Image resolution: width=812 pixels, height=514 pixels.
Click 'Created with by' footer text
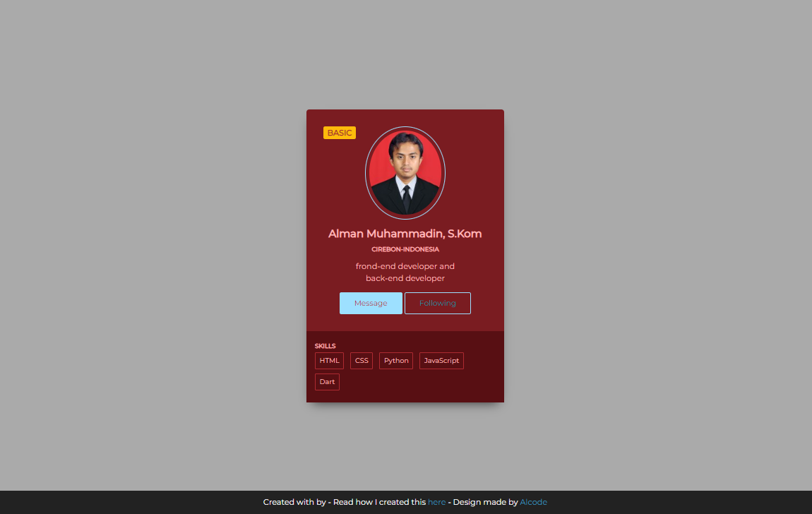pos(294,502)
